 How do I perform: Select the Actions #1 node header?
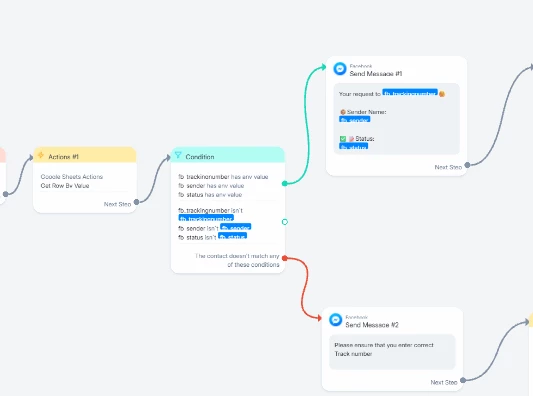pyautogui.click(x=85, y=155)
